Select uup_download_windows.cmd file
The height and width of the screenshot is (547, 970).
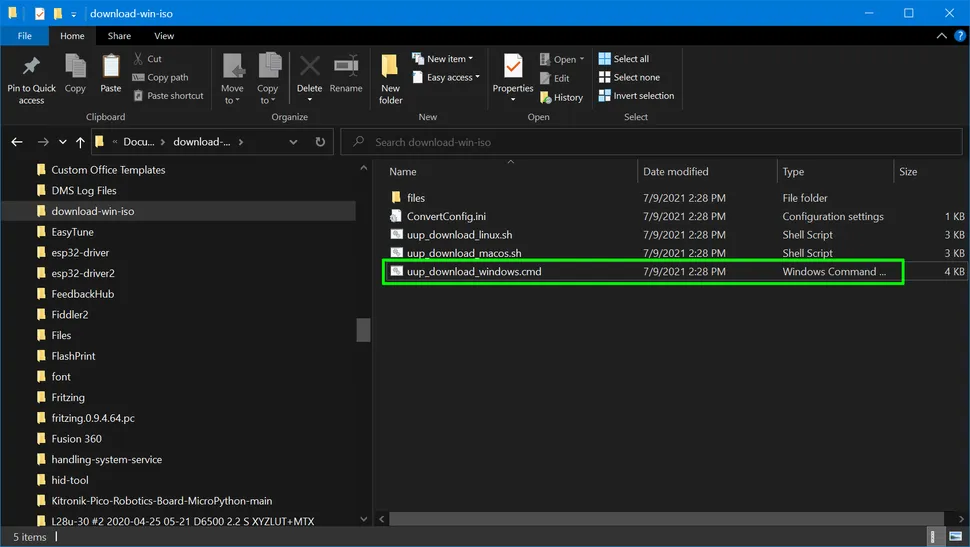(x=474, y=271)
